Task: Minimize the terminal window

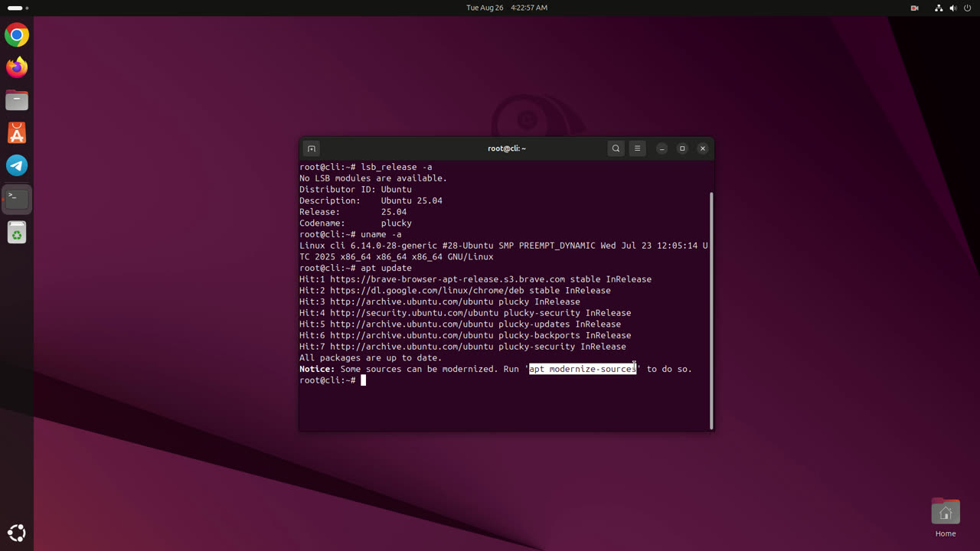Action: pos(662,148)
